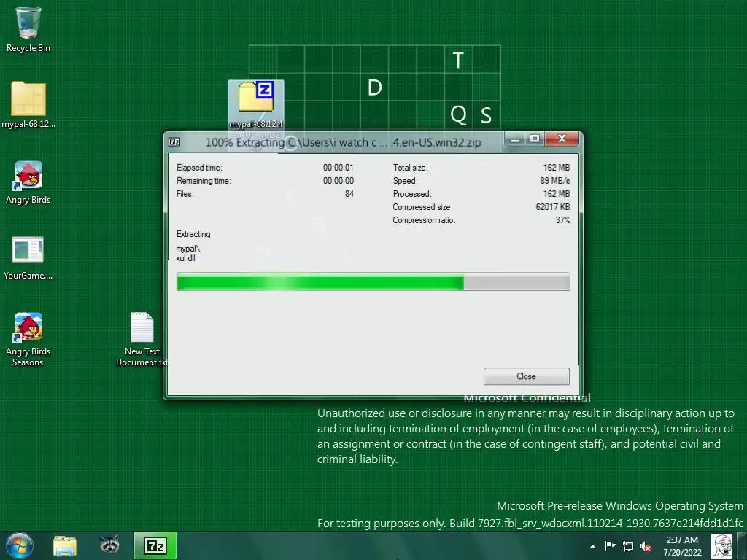Click the 7z icon in the dialog title bar
The width and height of the screenshot is (747, 560).
tap(174, 142)
